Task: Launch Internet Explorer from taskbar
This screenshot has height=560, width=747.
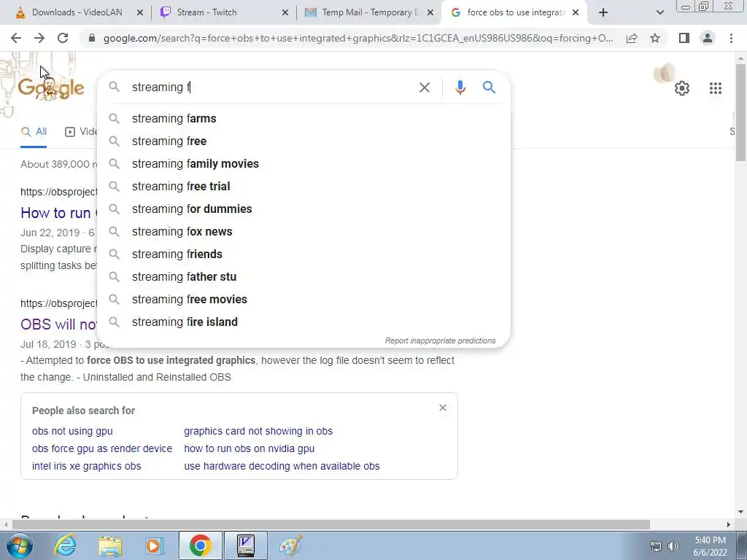Action: coord(65,545)
